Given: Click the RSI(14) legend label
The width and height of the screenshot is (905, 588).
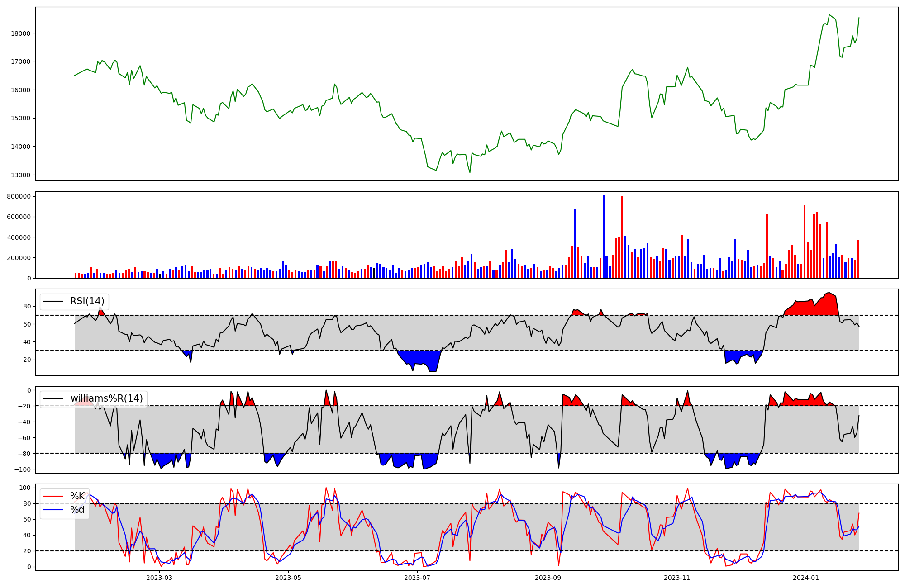Looking at the screenshot, I should (87, 301).
